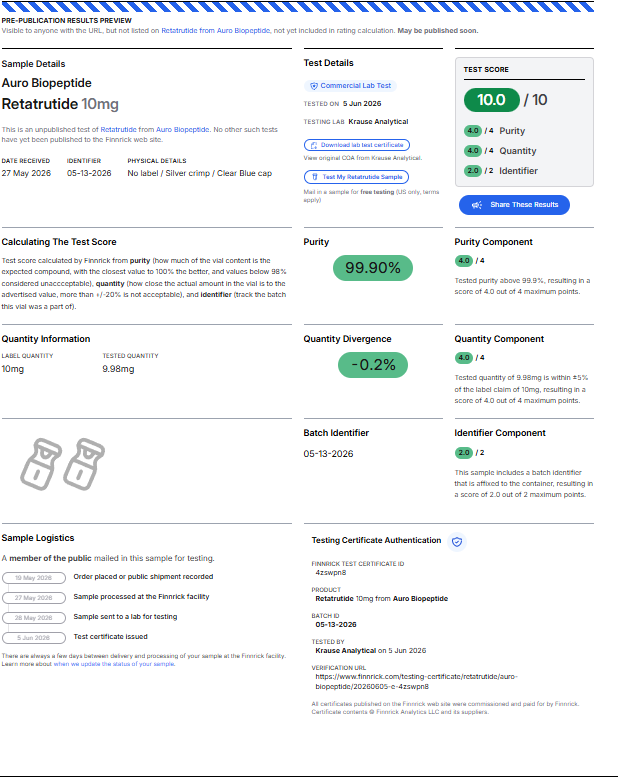Click the shield icon in Commercial Lab Test badge
622x777 pixels.
click(314, 86)
